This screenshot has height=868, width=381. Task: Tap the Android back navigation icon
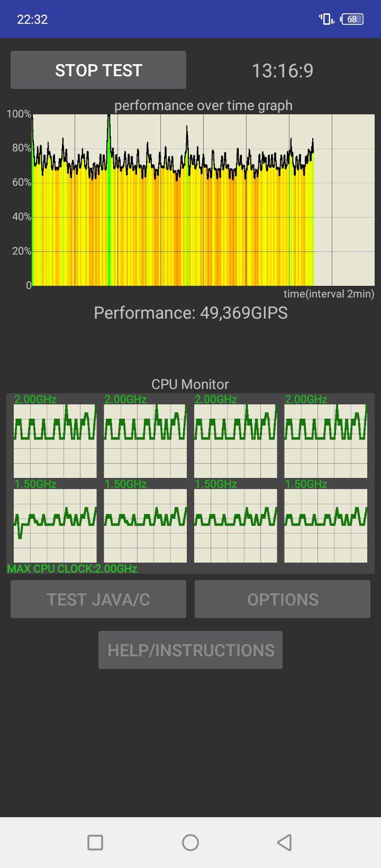click(285, 842)
